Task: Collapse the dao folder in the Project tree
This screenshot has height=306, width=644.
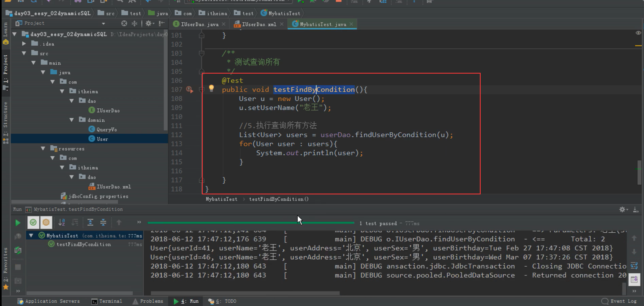Action: point(71,101)
